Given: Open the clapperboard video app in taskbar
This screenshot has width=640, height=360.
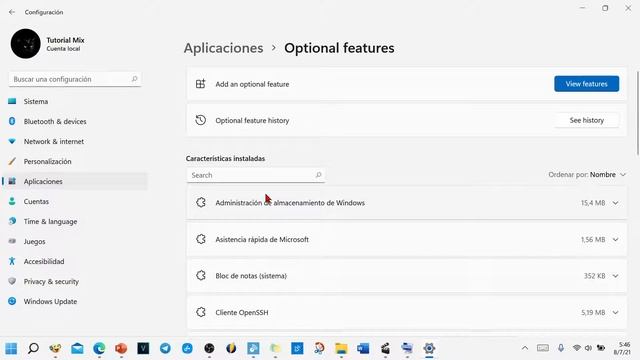Looking at the screenshot, I should point(385,349).
